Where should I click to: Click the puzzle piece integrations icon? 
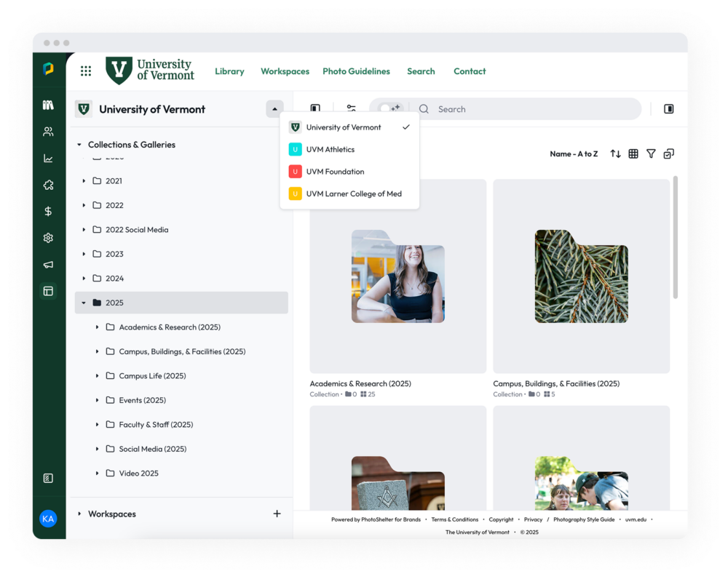coord(48,185)
